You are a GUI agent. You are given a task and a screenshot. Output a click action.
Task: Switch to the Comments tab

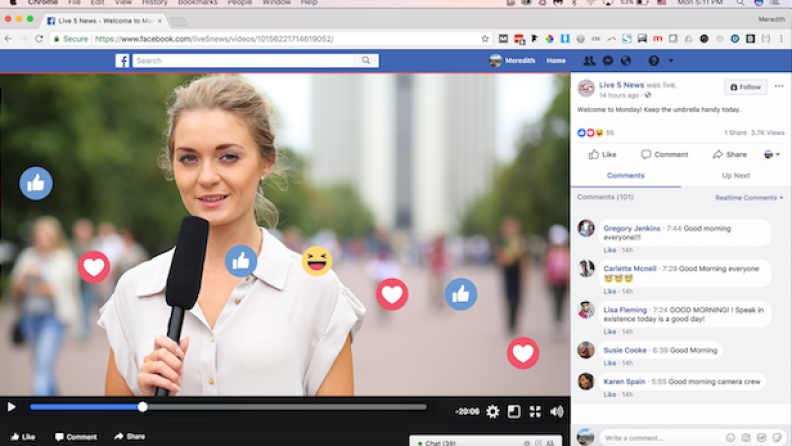(625, 176)
